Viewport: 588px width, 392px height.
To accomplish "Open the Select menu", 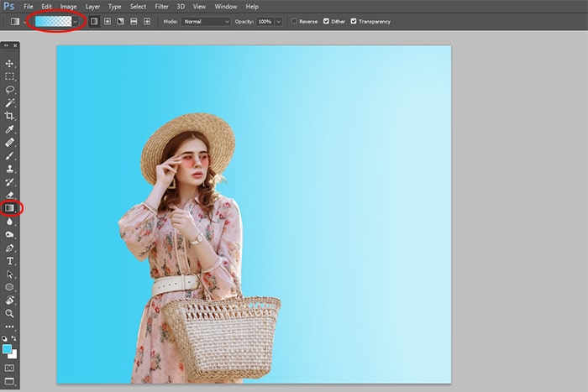I will click(138, 7).
